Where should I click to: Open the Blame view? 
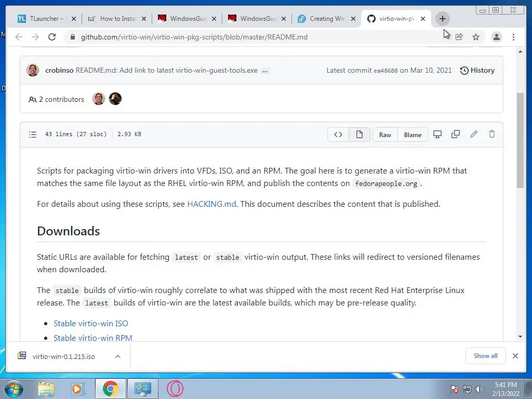pyautogui.click(x=413, y=135)
